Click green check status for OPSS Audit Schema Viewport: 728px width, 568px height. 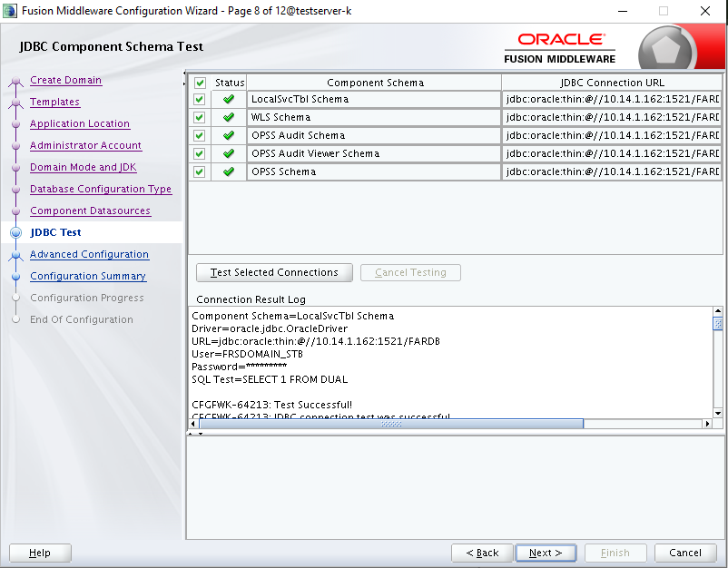(x=229, y=135)
